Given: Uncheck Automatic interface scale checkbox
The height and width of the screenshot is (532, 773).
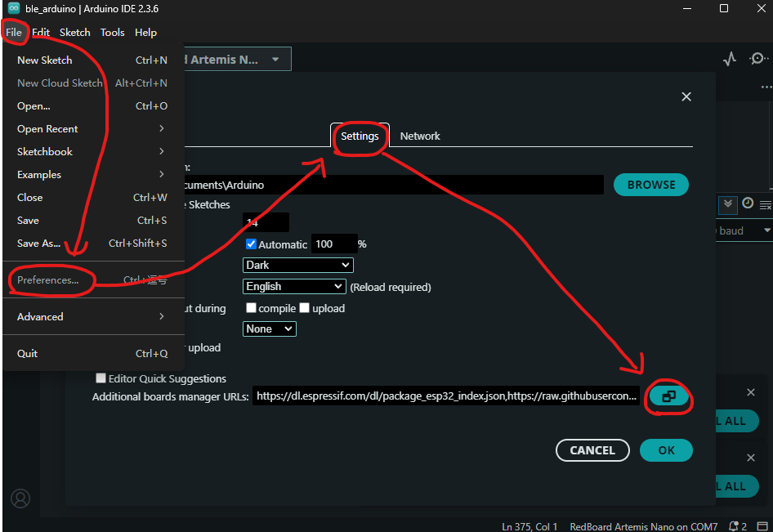Looking at the screenshot, I should (252, 244).
